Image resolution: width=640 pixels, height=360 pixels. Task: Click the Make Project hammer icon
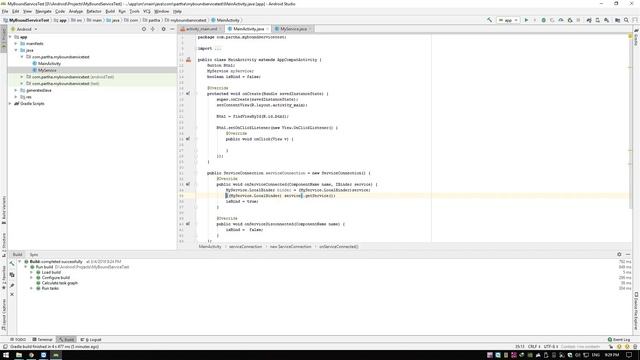pyautogui.click(x=489, y=20)
